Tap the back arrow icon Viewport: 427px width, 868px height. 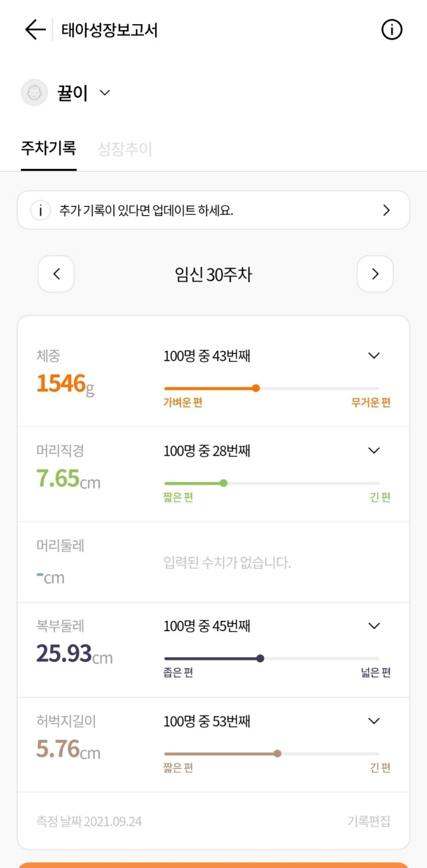[35, 29]
